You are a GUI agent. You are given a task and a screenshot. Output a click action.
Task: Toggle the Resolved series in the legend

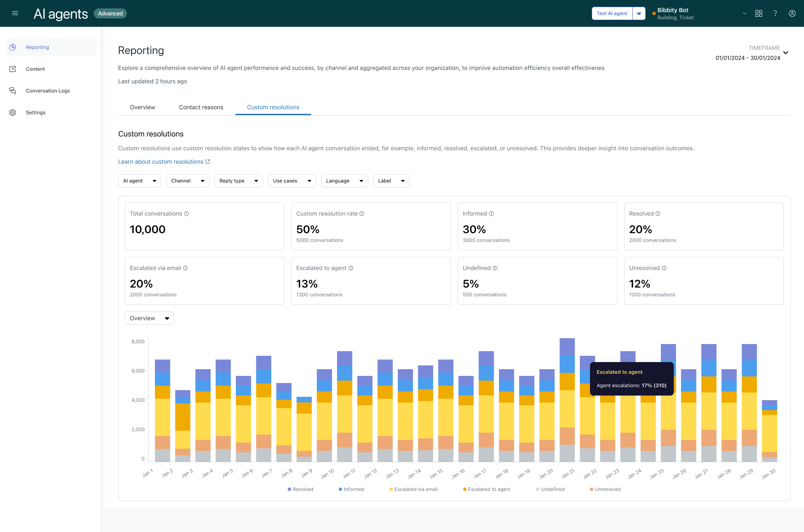pos(300,489)
